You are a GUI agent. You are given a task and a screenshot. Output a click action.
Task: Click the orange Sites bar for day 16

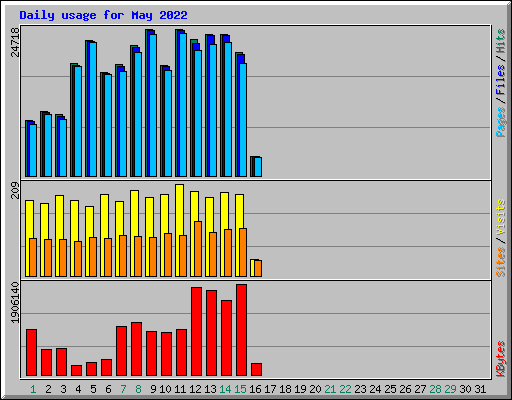click(x=258, y=268)
